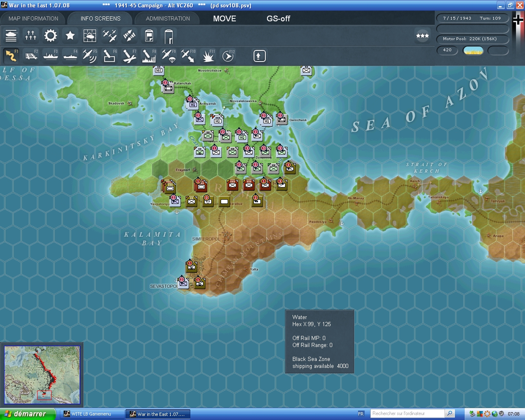Open the weather map icon screen

point(90,36)
